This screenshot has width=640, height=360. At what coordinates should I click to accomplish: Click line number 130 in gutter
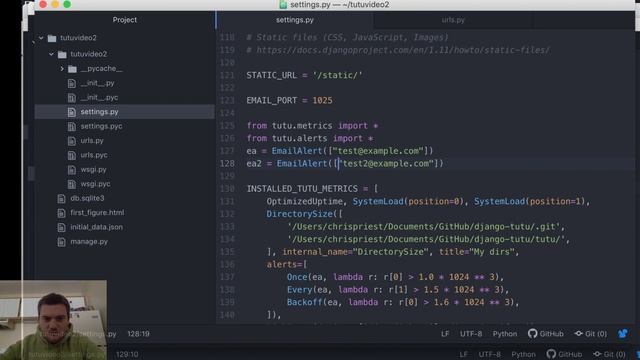point(227,189)
